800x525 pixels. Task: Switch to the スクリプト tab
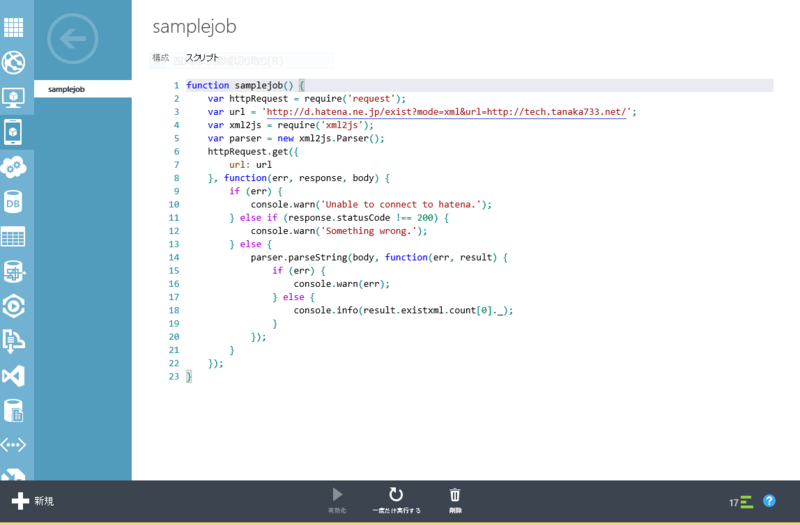tap(202, 58)
